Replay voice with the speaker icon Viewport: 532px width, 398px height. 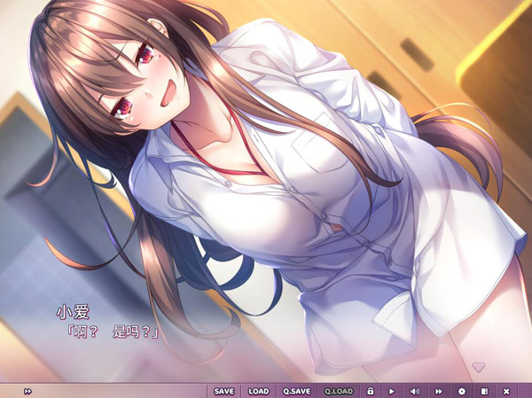(415, 391)
